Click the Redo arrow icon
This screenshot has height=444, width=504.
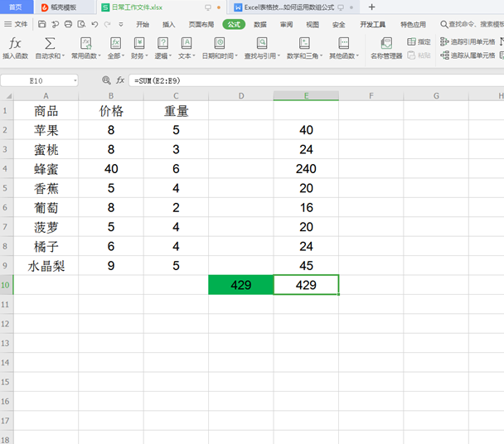[x=108, y=24]
